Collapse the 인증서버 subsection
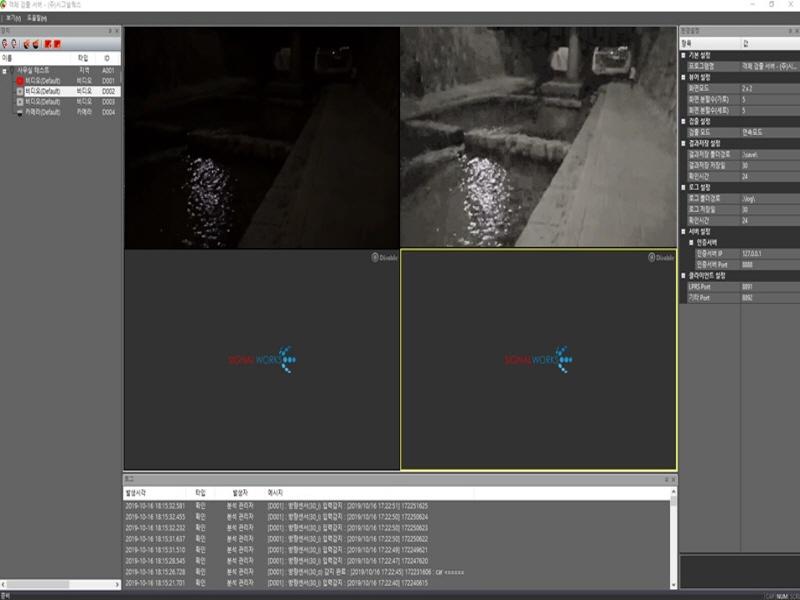Image resolution: width=800 pixels, height=600 pixels. [x=691, y=242]
